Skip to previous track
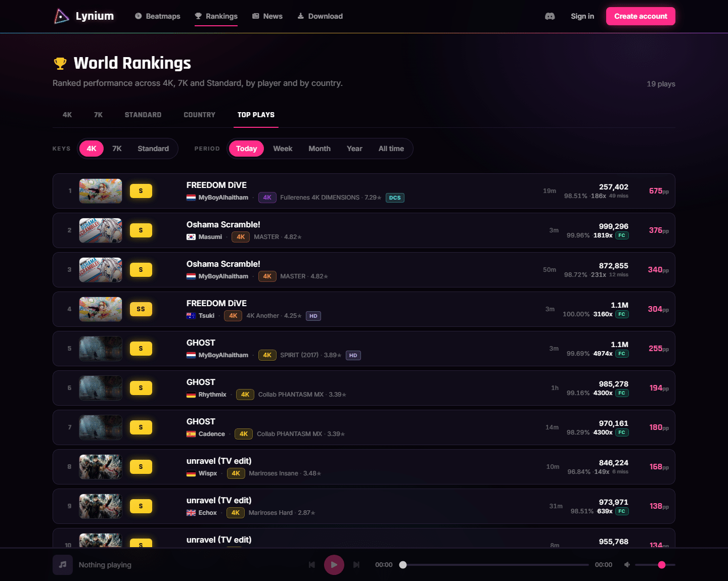This screenshot has height=581, width=728. pyautogui.click(x=312, y=565)
